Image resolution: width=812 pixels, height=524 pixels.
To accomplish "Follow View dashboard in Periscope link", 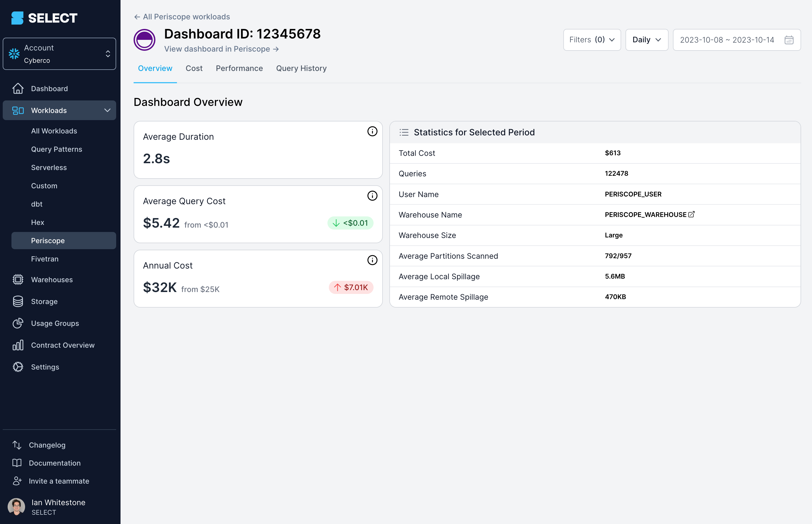I will pos(222,49).
